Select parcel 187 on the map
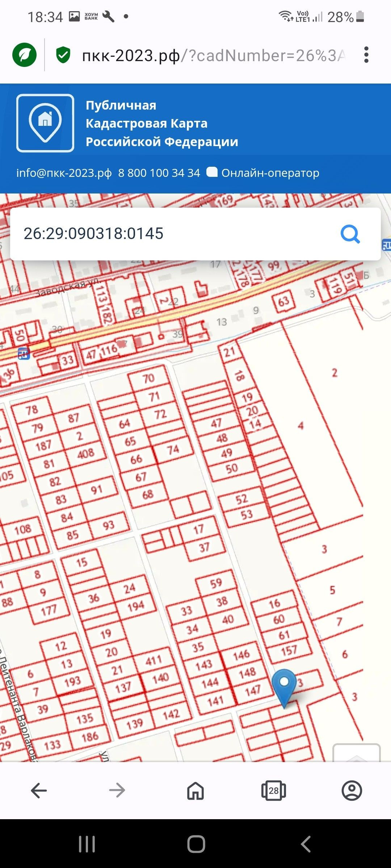This screenshot has width=391, height=868. [43, 445]
